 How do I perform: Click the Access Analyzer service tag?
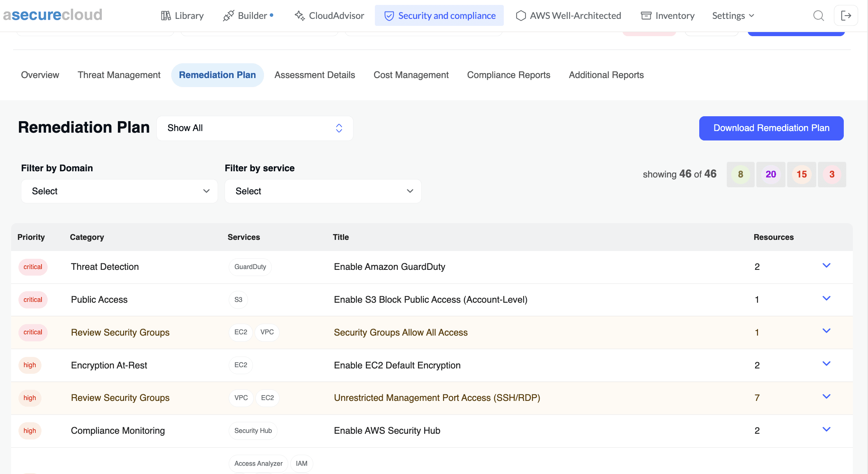pos(258,464)
